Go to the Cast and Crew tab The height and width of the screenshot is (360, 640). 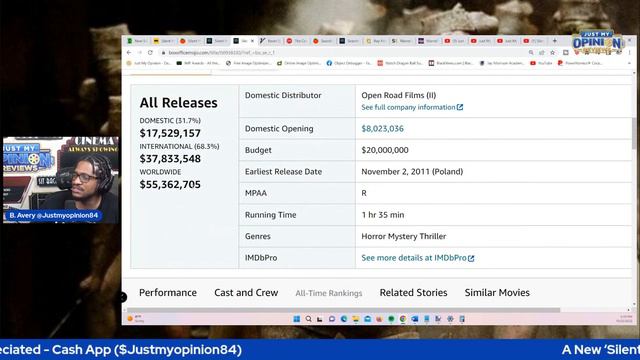(x=246, y=293)
